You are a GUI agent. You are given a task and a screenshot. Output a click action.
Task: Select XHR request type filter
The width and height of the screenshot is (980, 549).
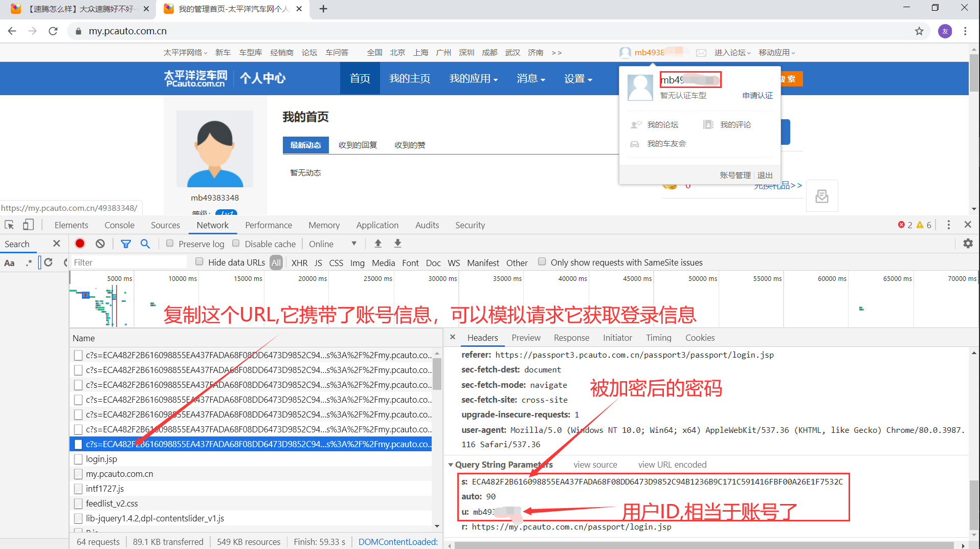click(299, 262)
